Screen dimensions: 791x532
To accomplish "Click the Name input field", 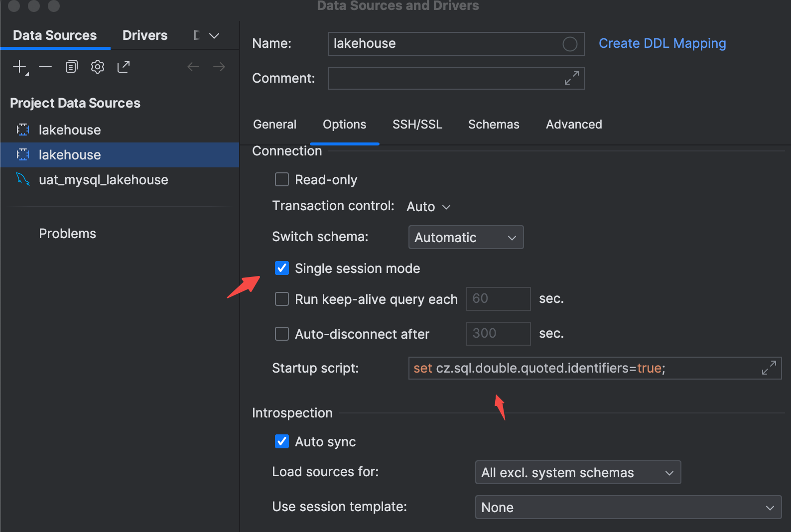I will (x=456, y=44).
